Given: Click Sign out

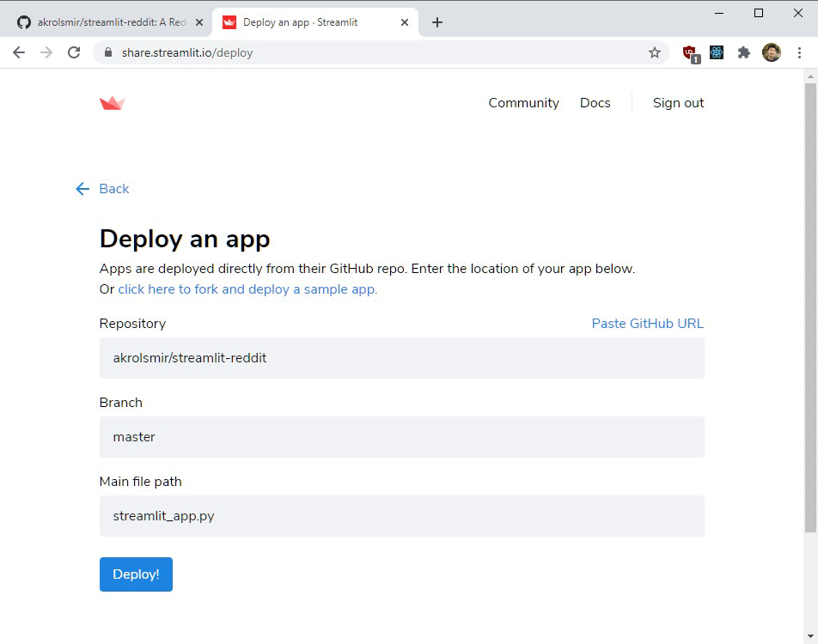Looking at the screenshot, I should point(678,103).
